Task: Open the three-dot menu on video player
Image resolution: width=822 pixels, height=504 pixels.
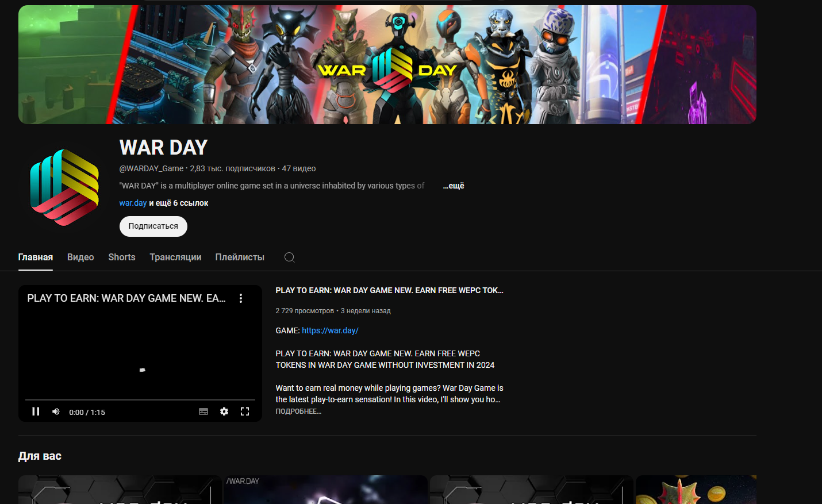Action: 241,298
